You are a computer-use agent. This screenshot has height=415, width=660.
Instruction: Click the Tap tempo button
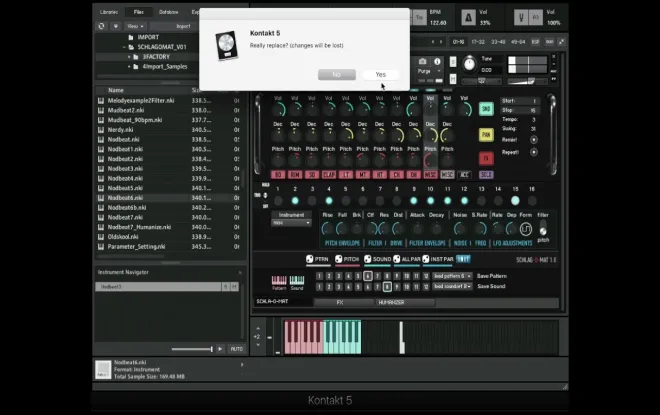419,18
